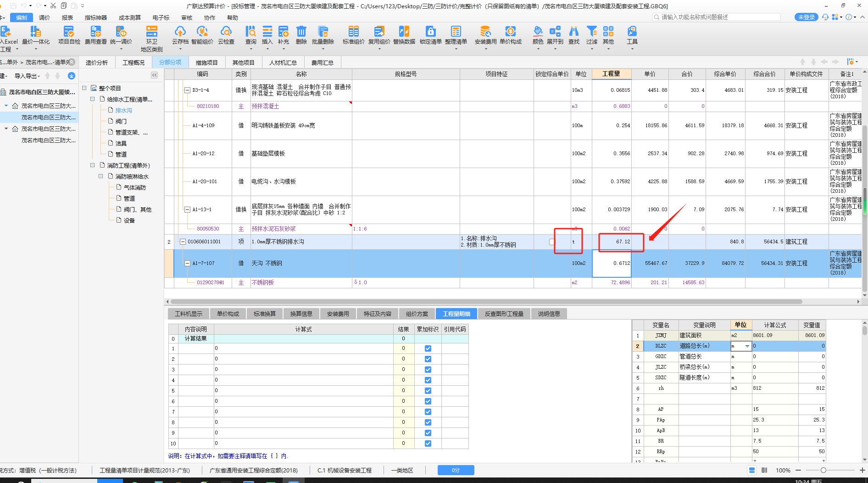Open the 整理清单 tool
This screenshot has height=483, width=868.
click(456, 35)
